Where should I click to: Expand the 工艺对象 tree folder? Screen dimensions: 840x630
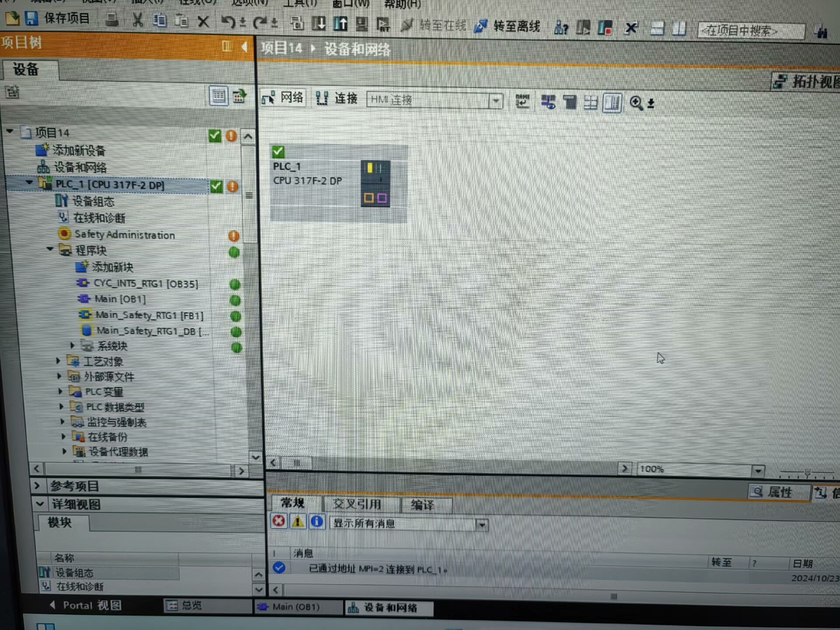tap(58, 361)
